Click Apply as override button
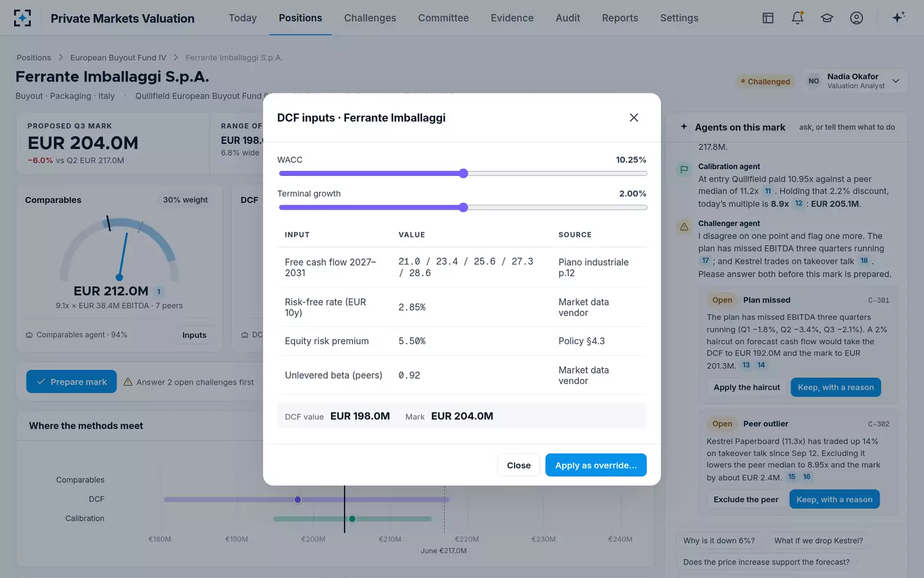924x578 pixels. [x=595, y=465]
